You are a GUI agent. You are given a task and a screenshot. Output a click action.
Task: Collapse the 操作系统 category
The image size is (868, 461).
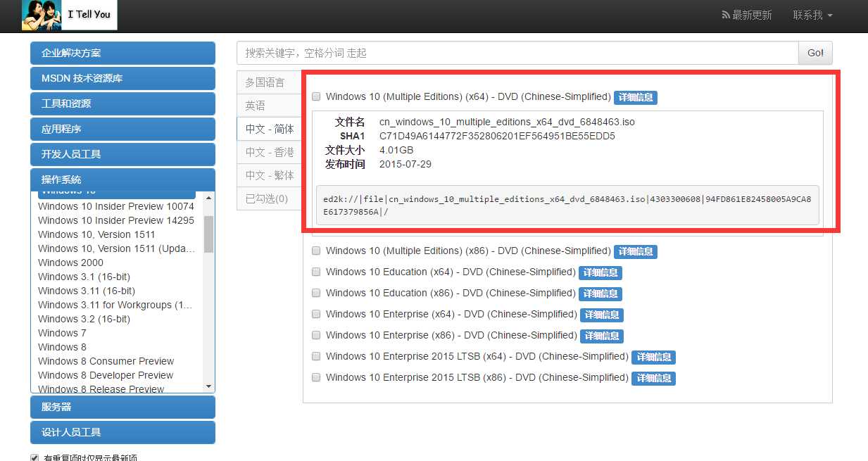point(122,179)
